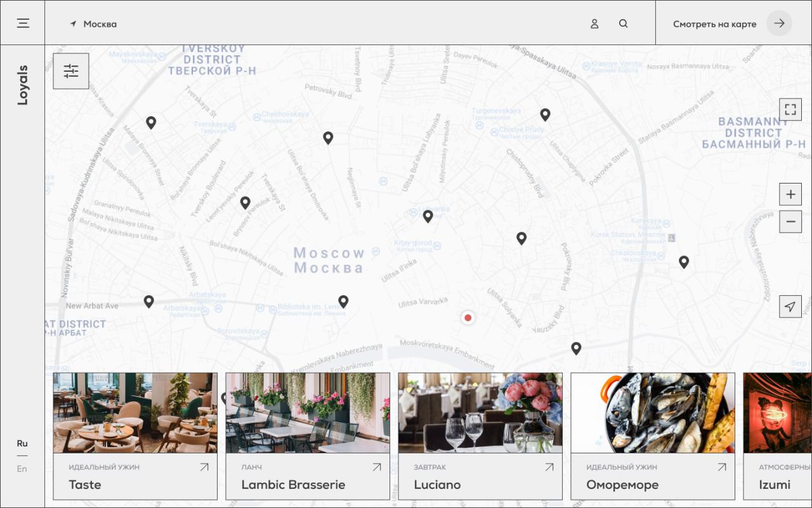Open the map filters settings icon
Screen dimensions: 812x508
[x=71, y=71]
